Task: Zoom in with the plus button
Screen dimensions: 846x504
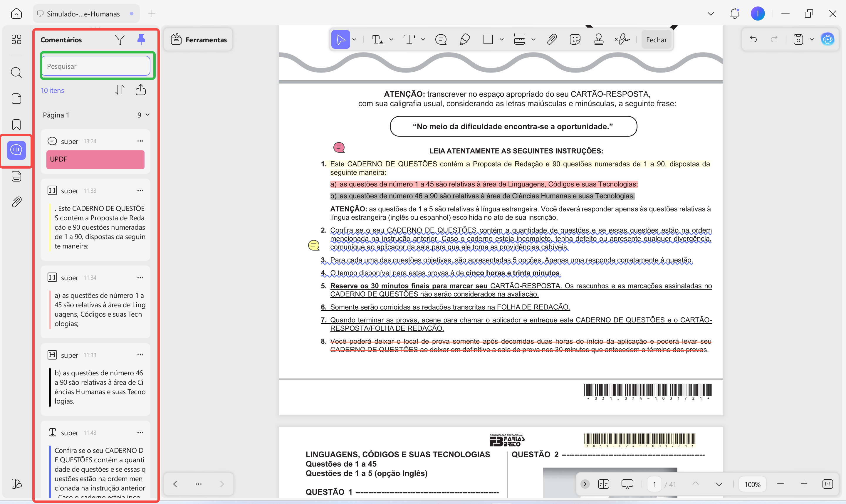Action: tap(803, 484)
